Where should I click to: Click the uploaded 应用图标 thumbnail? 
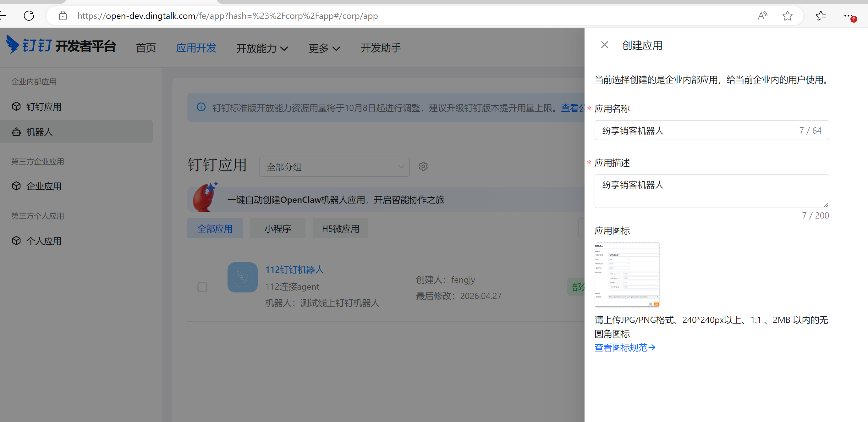coord(627,275)
